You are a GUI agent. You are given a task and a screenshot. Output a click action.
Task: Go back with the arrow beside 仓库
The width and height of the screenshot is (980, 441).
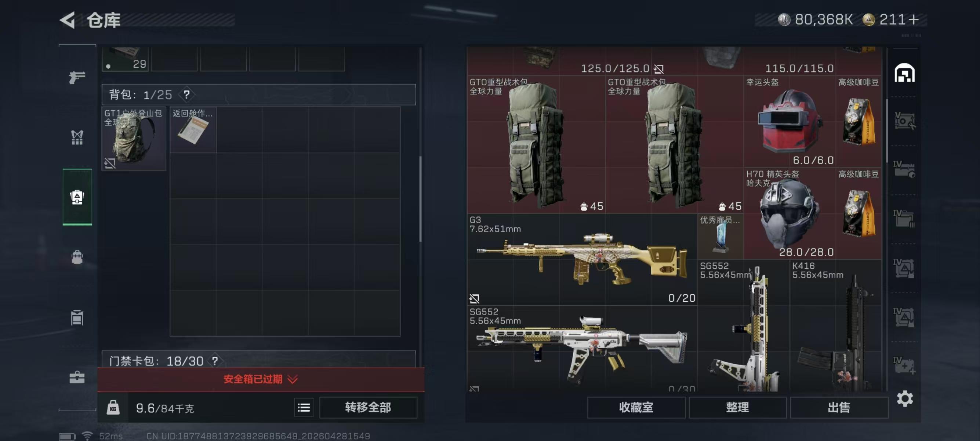[68, 20]
